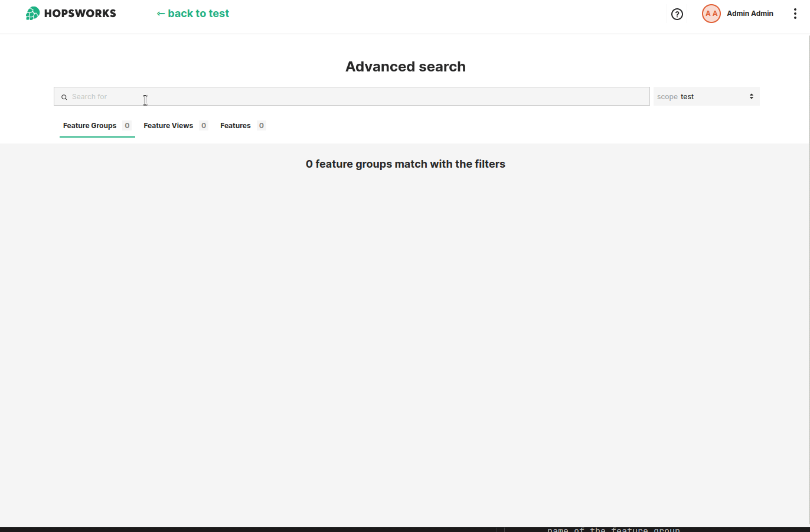
Task: Click the Hopsworks leaf logo icon
Action: tap(32, 13)
